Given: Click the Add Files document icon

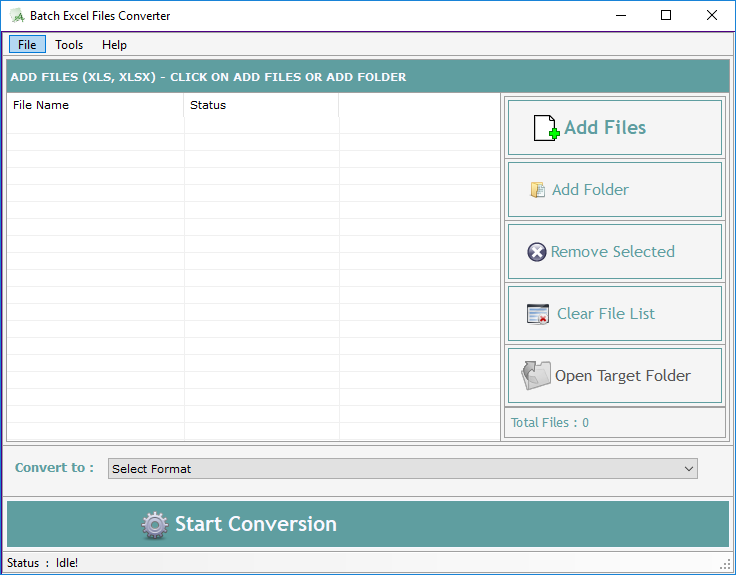Looking at the screenshot, I should click(x=546, y=128).
